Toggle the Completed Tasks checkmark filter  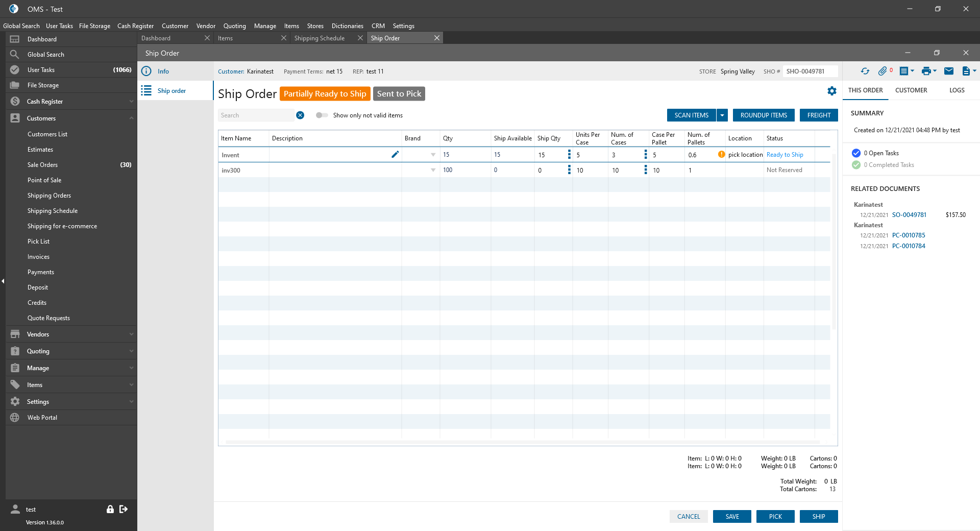(856, 165)
